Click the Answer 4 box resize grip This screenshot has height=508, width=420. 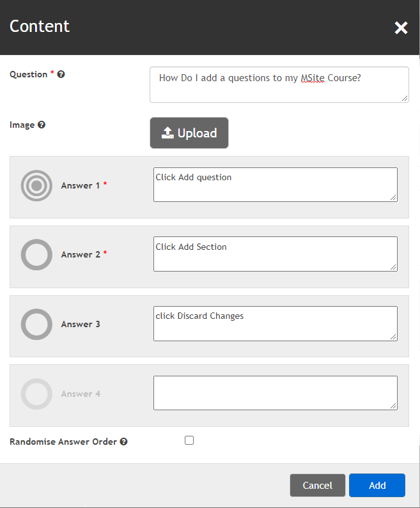coord(393,406)
